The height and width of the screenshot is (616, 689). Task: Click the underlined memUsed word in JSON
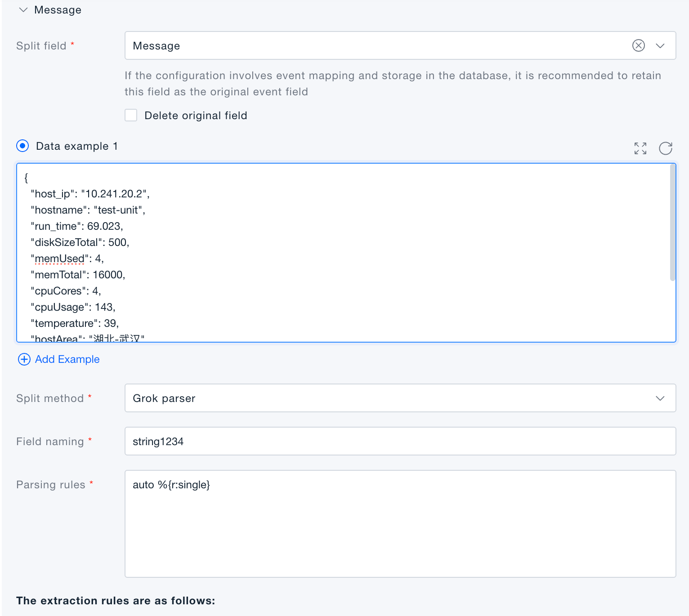click(60, 259)
